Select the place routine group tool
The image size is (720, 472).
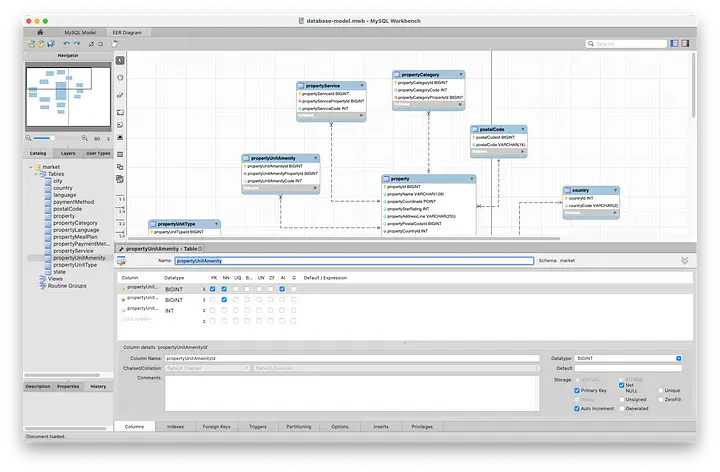[x=120, y=179]
